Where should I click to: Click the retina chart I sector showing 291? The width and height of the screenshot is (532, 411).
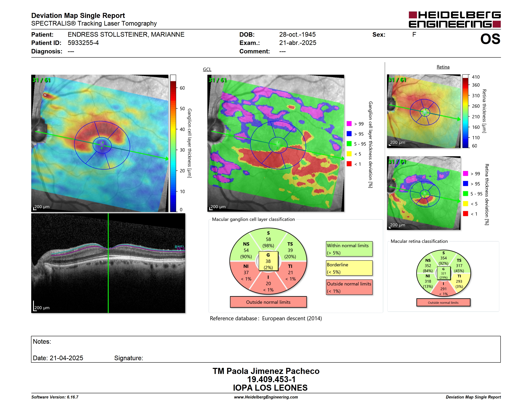click(443, 289)
